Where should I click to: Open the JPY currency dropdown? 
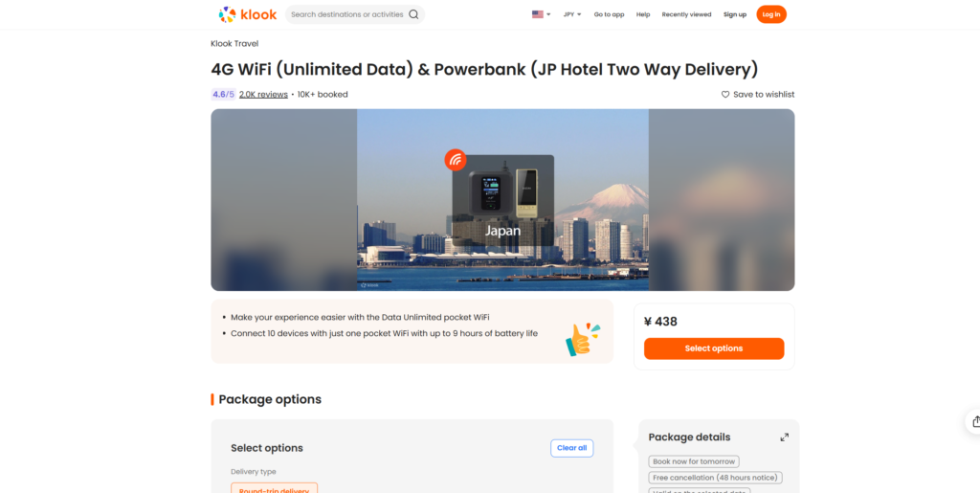click(x=572, y=14)
